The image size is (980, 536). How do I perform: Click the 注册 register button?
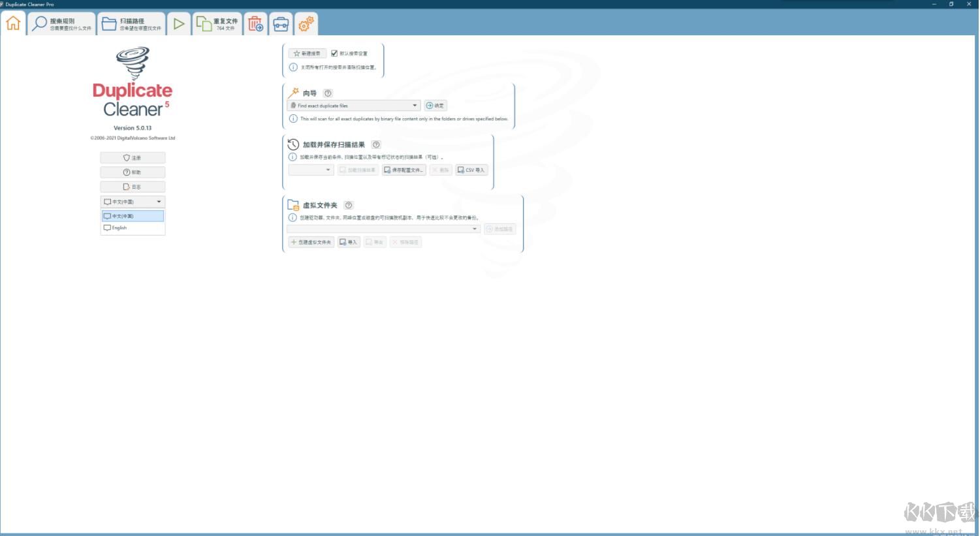[133, 157]
